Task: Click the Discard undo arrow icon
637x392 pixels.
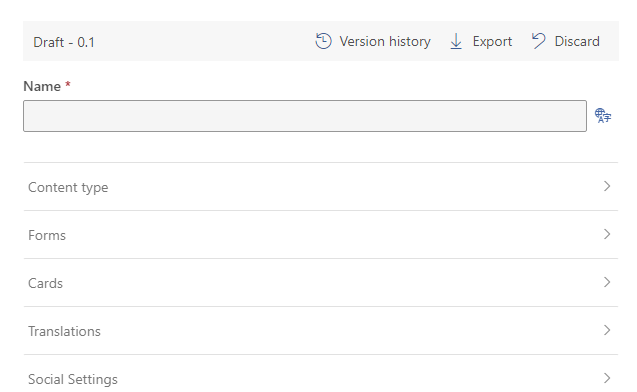Action: [539, 41]
